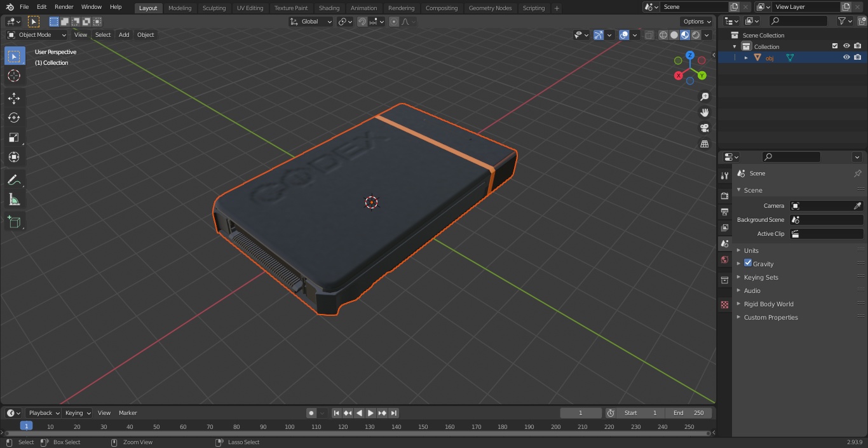Select the Measure tool
The height and width of the screenshot is (448, 868).
pos(14,200)
